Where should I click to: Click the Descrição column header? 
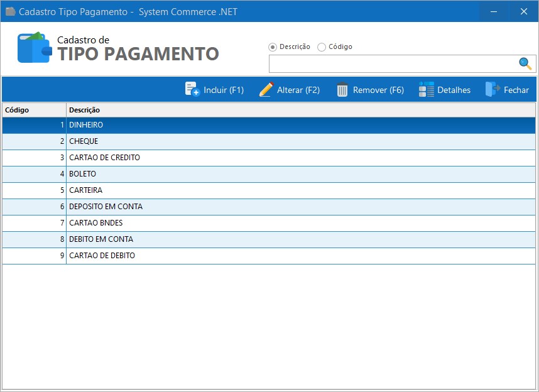tap(188, 110)
